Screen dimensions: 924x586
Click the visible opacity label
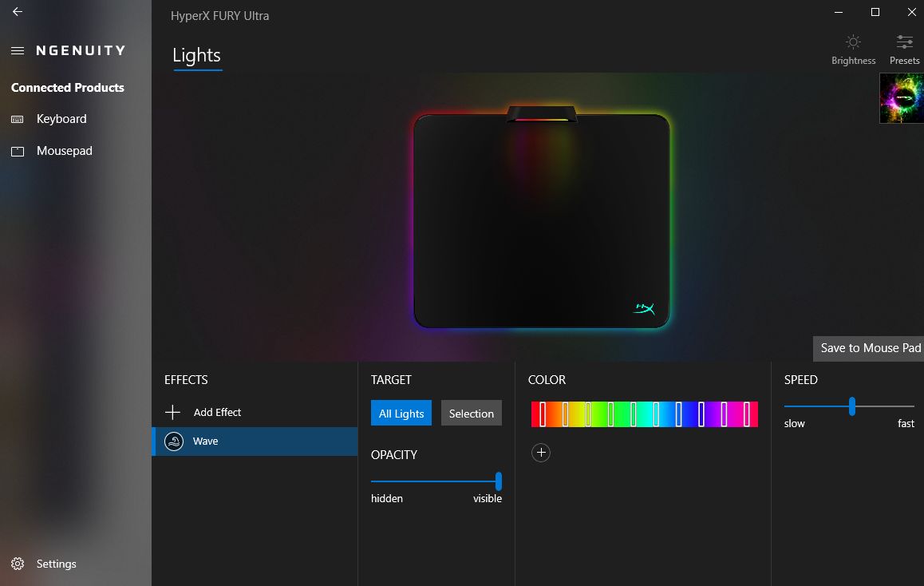pos(488,498)
